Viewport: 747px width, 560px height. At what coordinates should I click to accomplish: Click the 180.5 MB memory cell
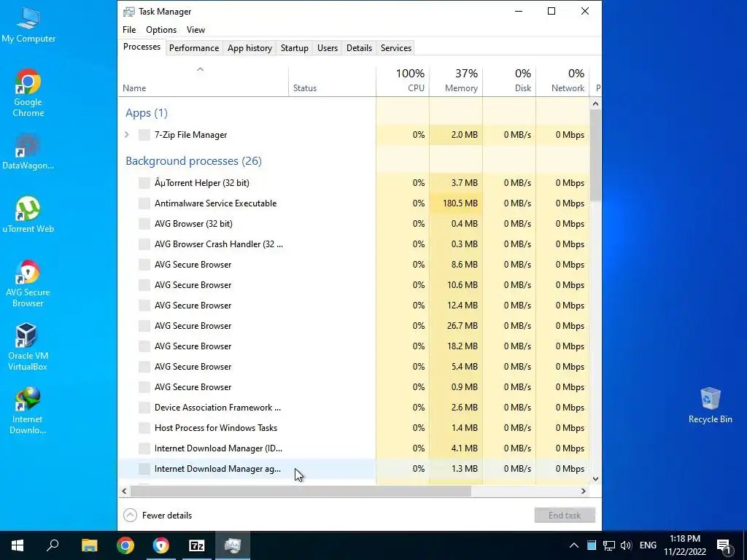coord(456,203)
